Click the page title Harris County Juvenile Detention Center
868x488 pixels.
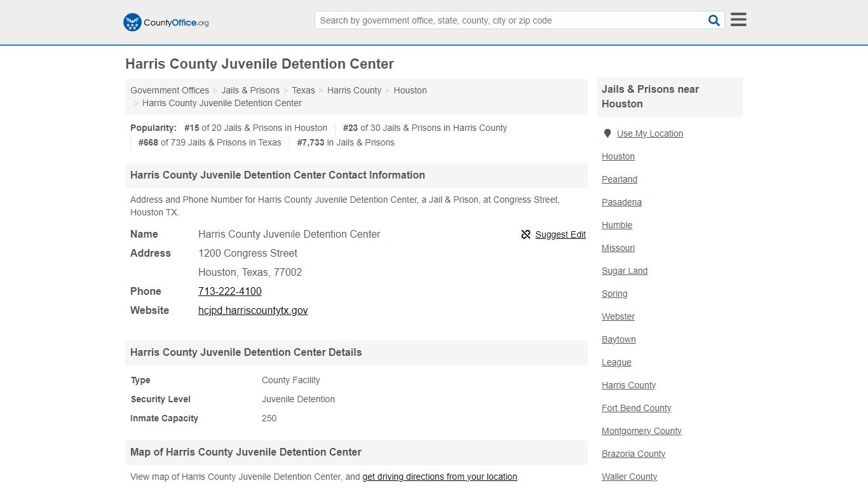[259, 64]
